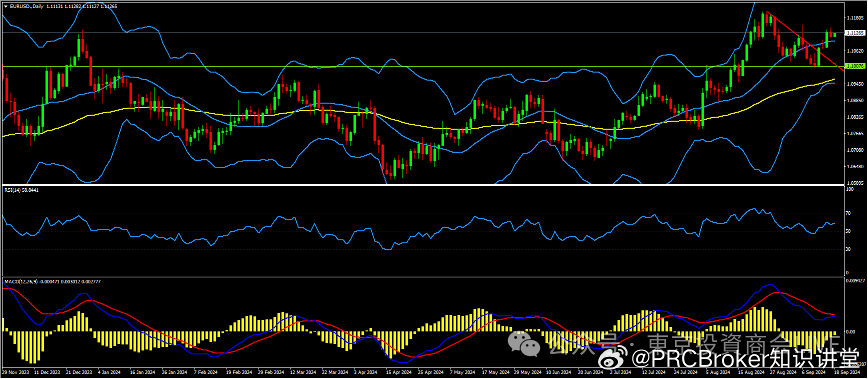Click the 18 Sep 2024 date label
868x379 pixels.
coord(846,372)
